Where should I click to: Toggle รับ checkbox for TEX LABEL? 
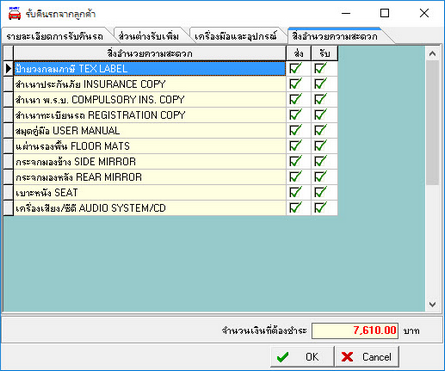click(320, 69)
